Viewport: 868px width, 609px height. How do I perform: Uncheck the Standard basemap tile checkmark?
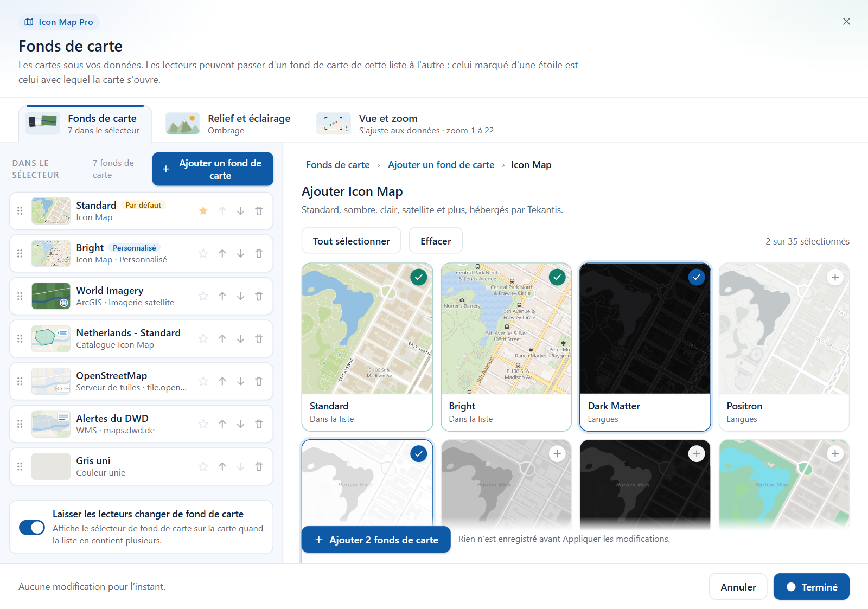click(x=418, y=277)
